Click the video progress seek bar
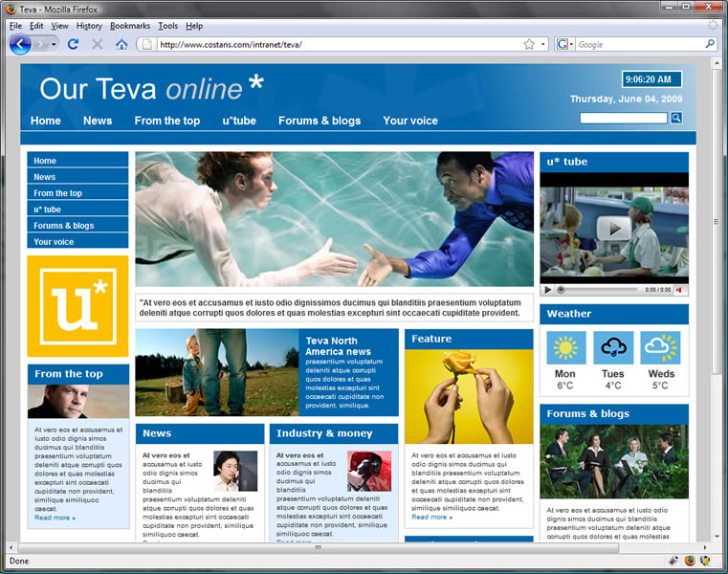The width and height of the screenshot is (728, 574). (x=599, y=290)
